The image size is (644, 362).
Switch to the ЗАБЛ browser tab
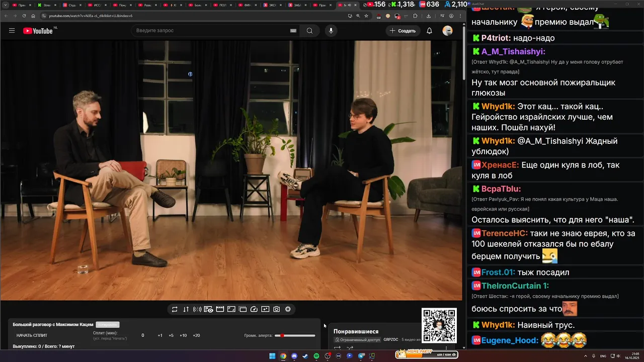(297, 5)
